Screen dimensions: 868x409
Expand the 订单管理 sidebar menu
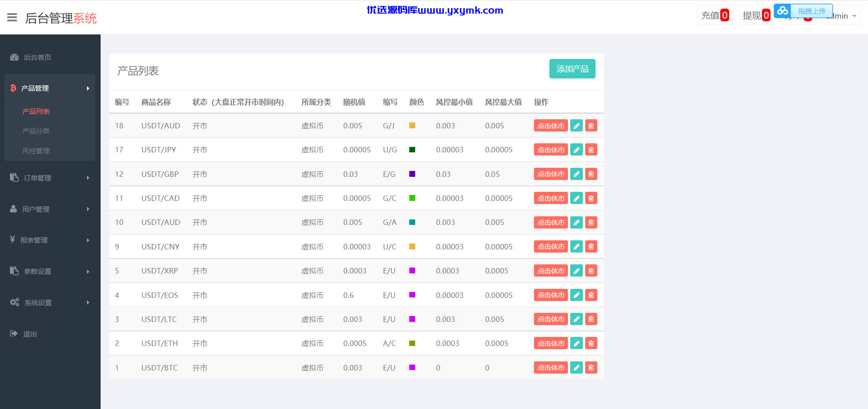[50, 178]
